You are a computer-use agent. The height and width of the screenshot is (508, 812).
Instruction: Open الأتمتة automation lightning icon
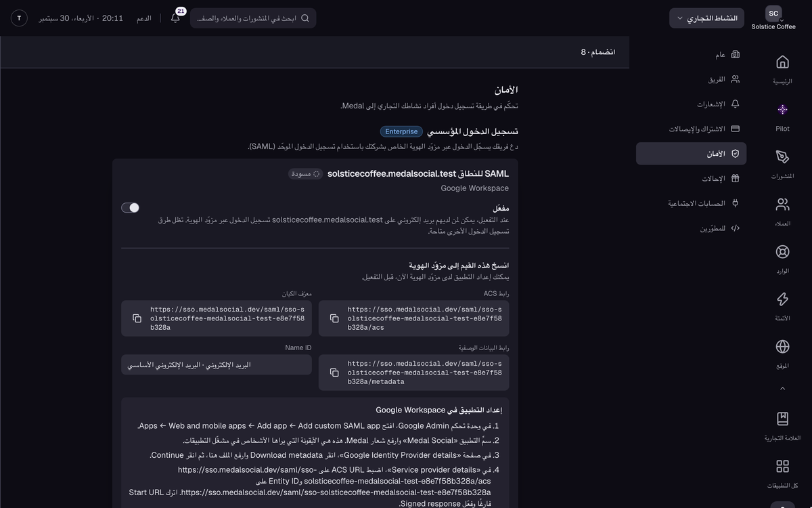tap(782, 299)
